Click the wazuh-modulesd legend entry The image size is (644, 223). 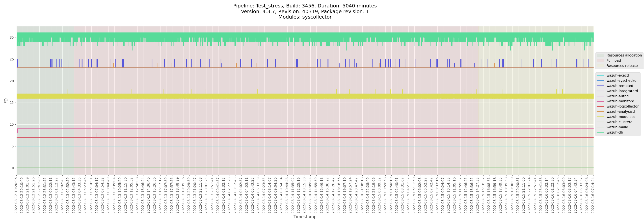(621, 117)
